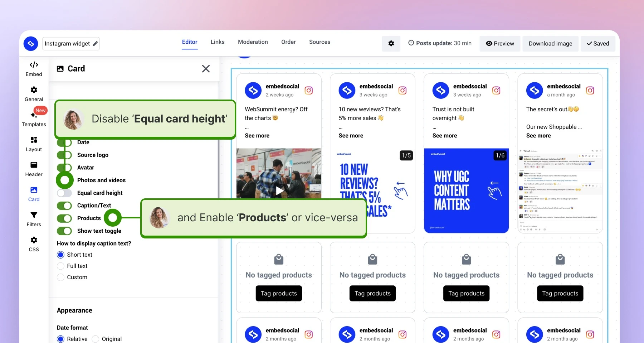Click Instagram icon on 10 new reviews card
The height and width of the screenshot is (343, 644).
[402, 91]
